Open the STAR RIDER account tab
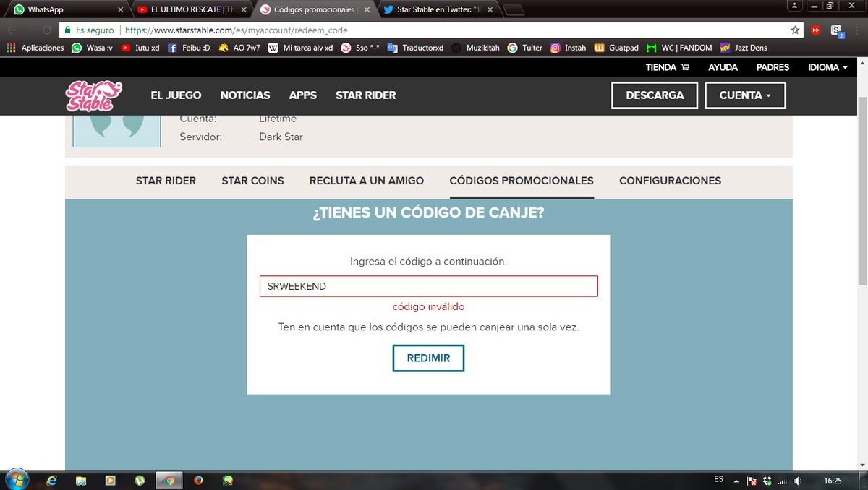Viewport: 868px width, 490px height. pyautogui.click(x=166, y=181)
